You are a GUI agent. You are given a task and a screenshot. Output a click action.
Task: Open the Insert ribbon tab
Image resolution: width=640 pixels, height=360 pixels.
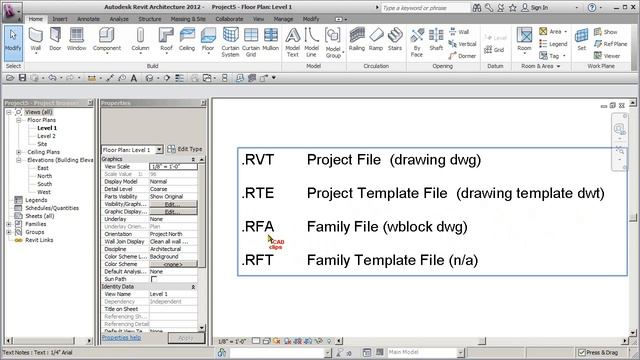[60, 19]
